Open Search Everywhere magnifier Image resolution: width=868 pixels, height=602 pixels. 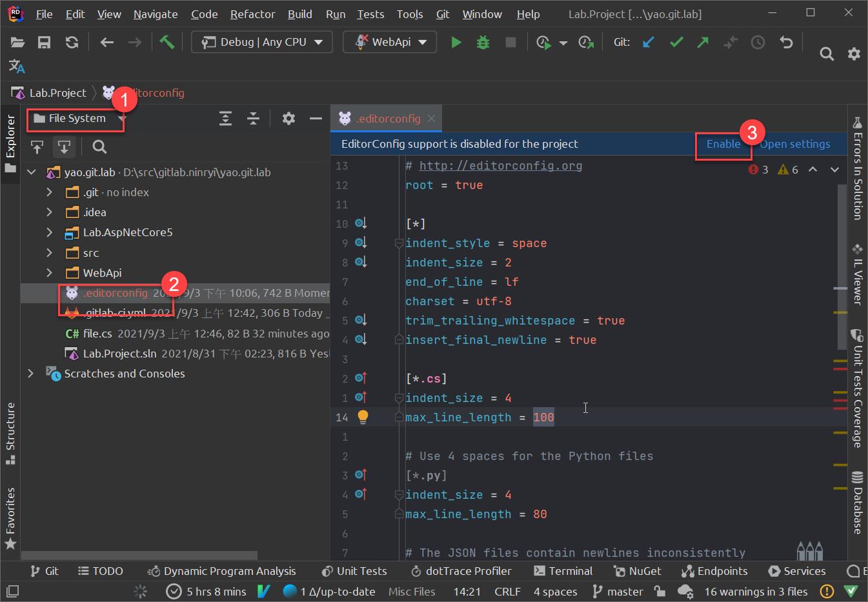827,54
